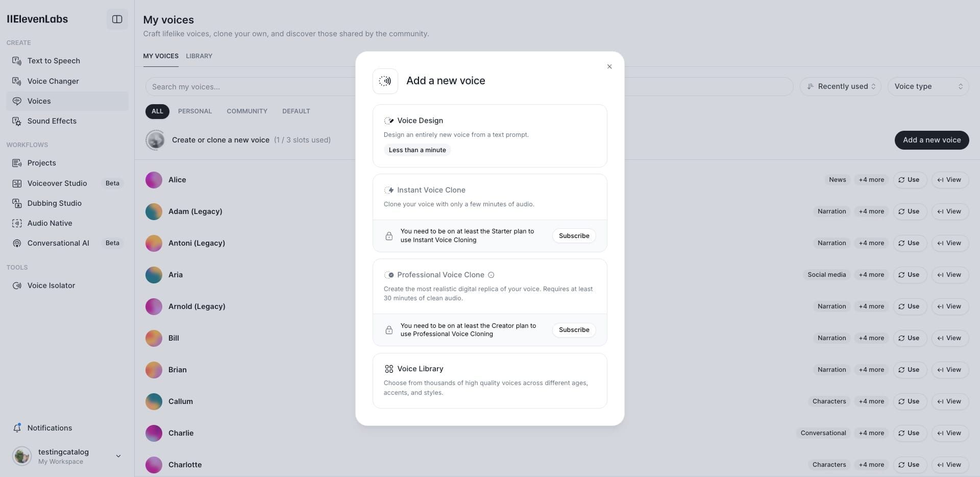Click the Narration tag on Bill
Viewport: 980px width, 477px height.
[x=831, y=338]
